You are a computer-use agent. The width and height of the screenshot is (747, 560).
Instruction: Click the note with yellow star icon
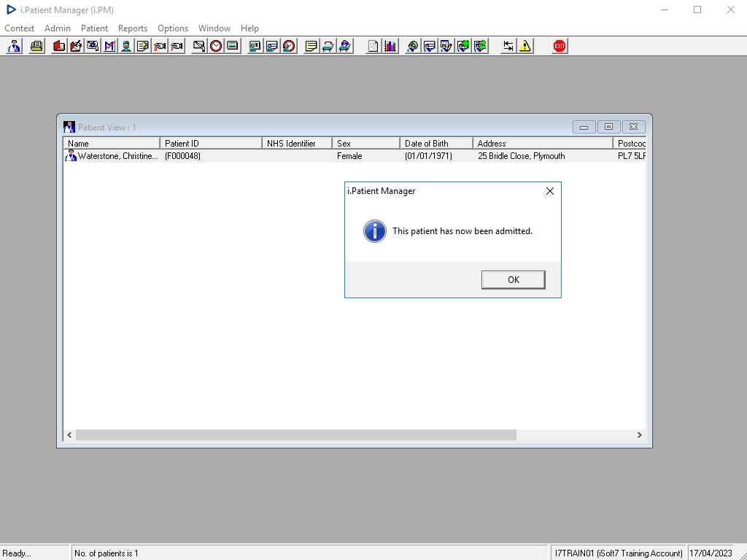(143, 46)
